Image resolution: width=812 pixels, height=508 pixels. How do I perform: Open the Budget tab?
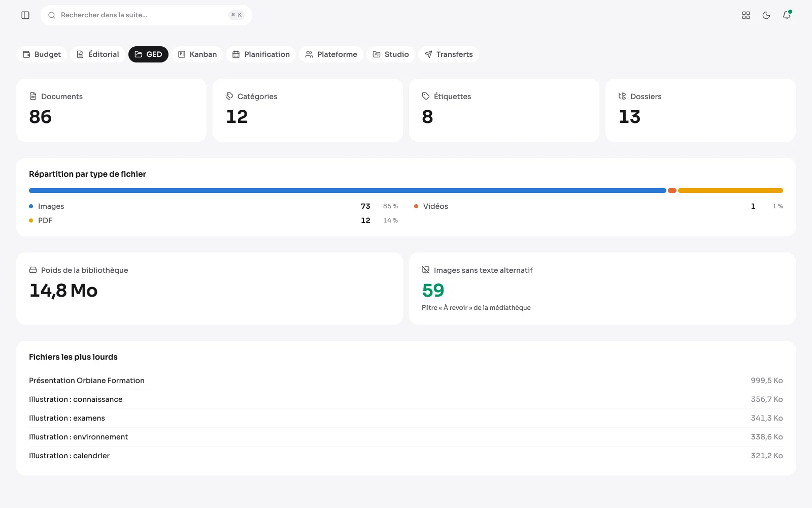(x=42, y=54)
